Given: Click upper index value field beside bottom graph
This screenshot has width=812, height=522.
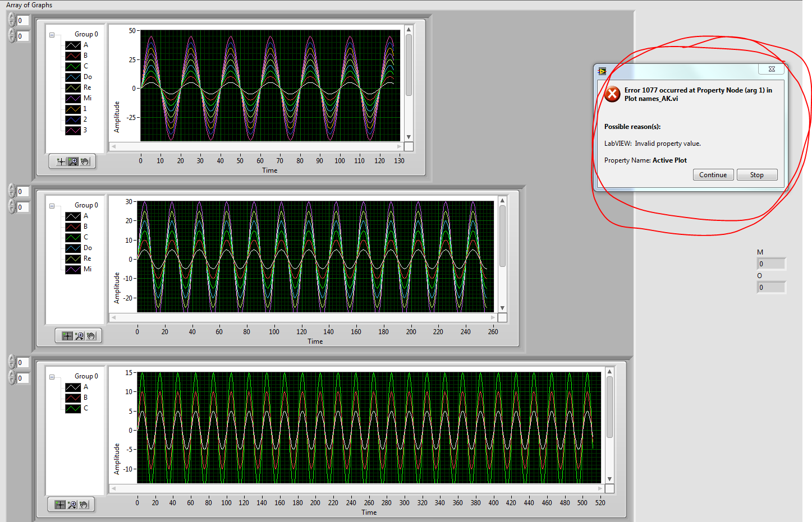Looking at the screenshot, I should click(x=23, y=363).
